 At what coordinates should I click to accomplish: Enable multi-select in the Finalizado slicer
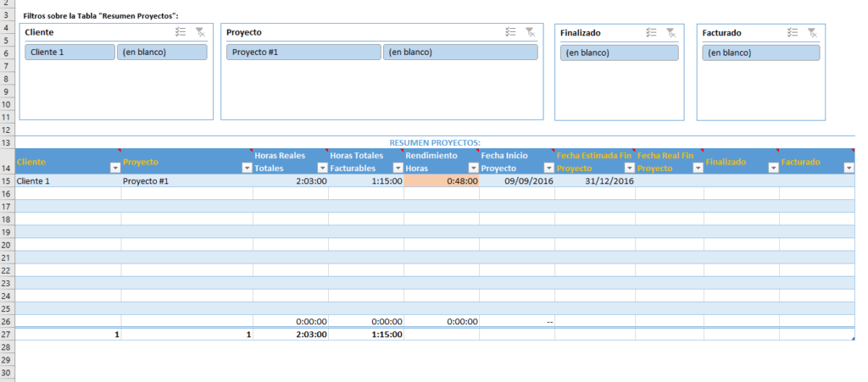click(x=651, y=33)
